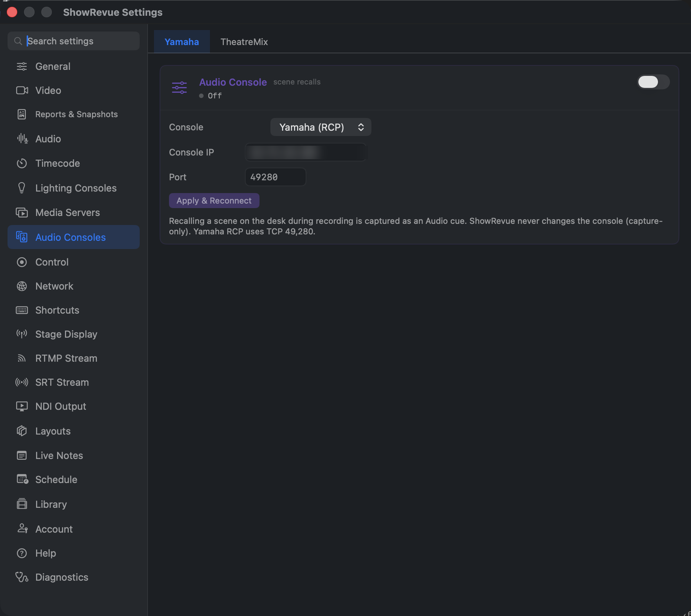Click the Audio Consoles sidebar icon
Viewport: 691px width, 616px height.
[x=22, y=237]
